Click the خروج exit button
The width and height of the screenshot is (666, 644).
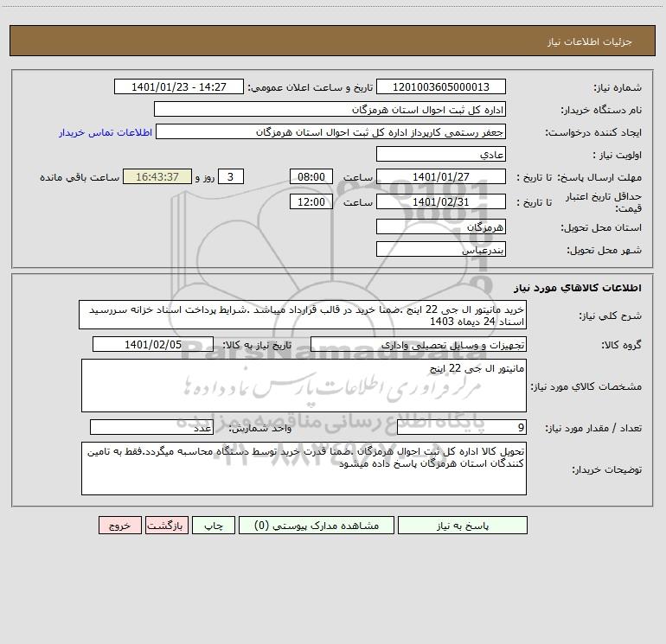[x=119, y=526]
